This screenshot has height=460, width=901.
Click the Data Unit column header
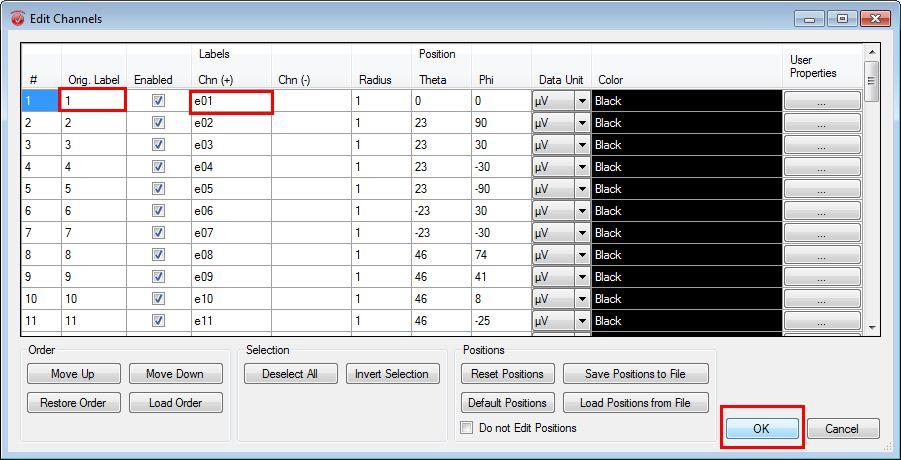561,80
